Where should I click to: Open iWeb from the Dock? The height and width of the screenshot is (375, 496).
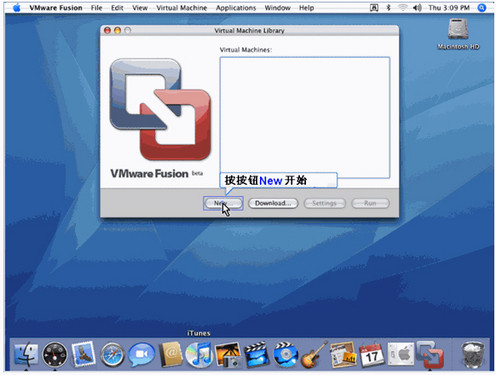343,355
